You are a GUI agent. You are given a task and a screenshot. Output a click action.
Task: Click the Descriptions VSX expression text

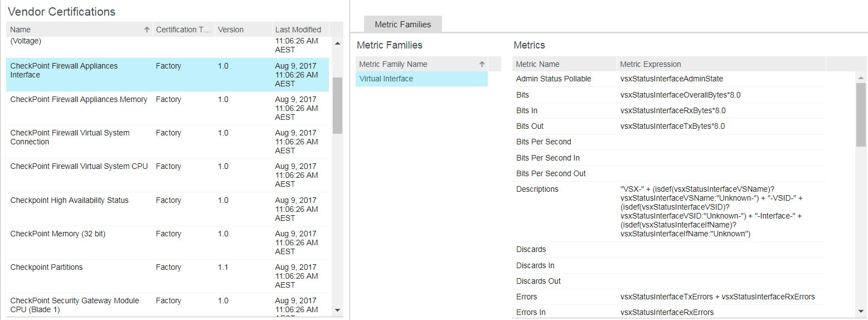pyautogui.click(x=711, y=211)
